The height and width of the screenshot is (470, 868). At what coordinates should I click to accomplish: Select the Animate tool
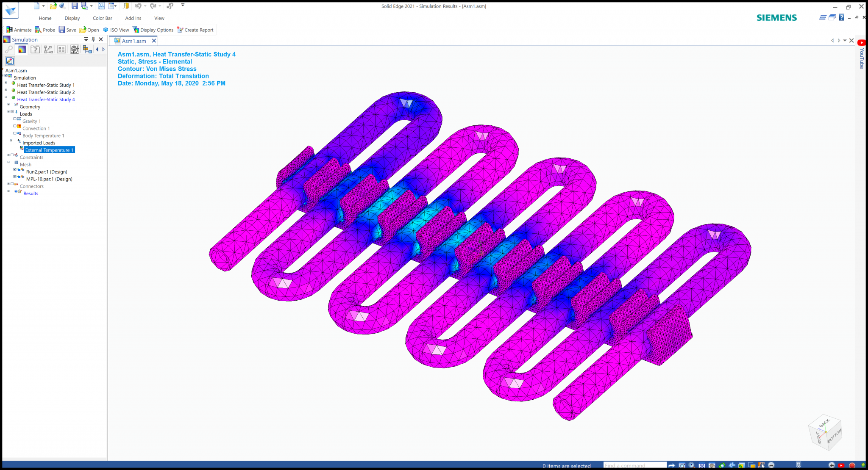(19, 30)
